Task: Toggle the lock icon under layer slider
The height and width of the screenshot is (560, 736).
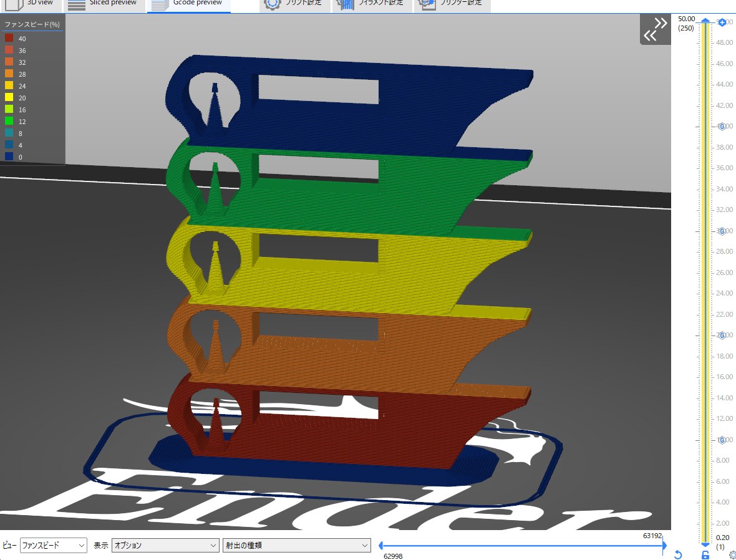Action: tap(705, 555)
